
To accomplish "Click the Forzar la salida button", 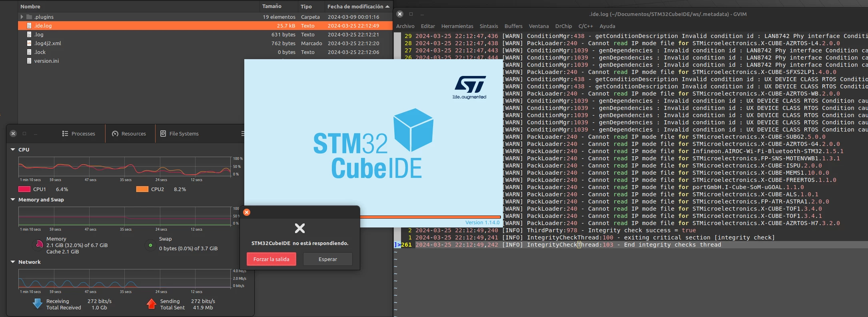I will pos(271,259).
